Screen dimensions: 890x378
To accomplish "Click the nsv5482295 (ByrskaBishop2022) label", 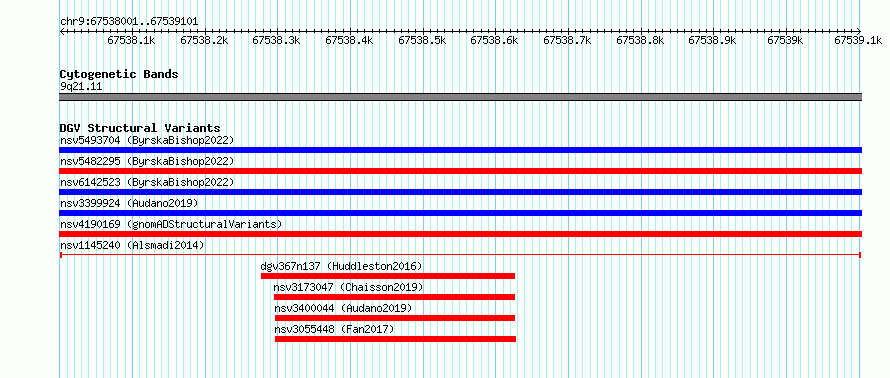I will (x=147, y=161).
